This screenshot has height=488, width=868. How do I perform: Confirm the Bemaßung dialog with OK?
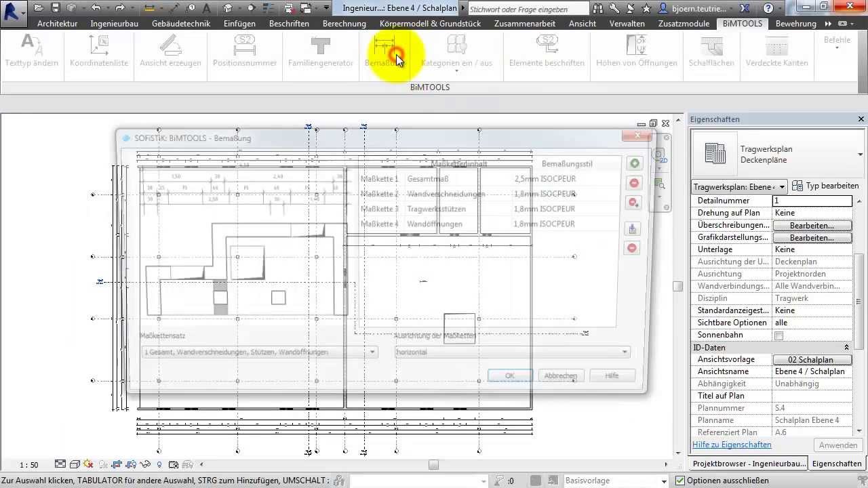point(510,375)
